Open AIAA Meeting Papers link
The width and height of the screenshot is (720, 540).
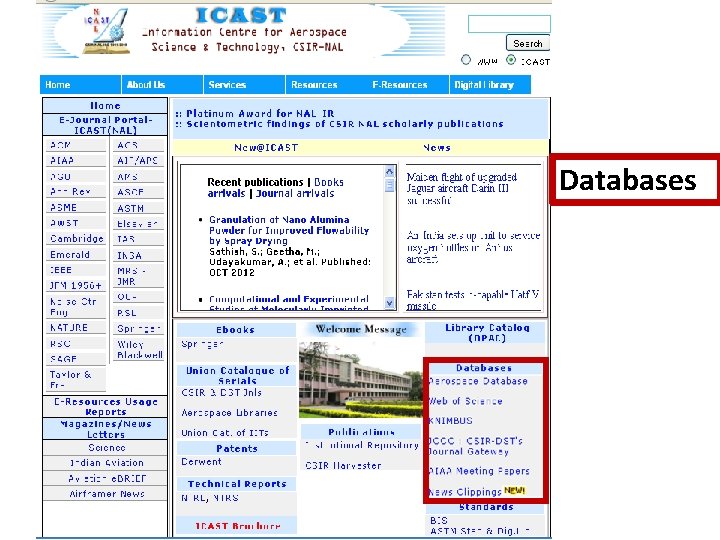[479, 471]
